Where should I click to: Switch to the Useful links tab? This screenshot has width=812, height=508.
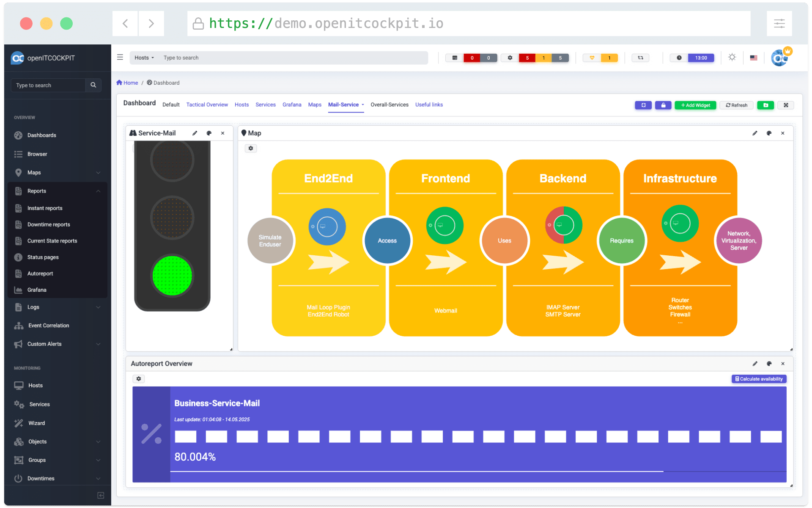pyautogui.click(x=429, y=105)
